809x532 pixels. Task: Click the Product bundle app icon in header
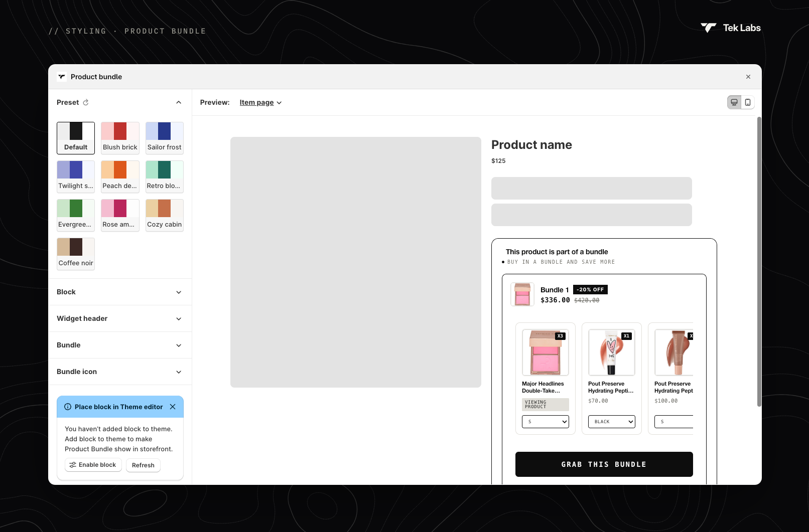[62, 77]
